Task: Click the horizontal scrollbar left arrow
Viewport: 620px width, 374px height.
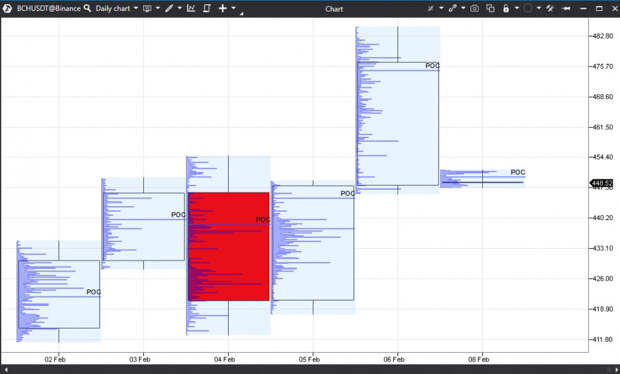Action: tap(6, 370)
